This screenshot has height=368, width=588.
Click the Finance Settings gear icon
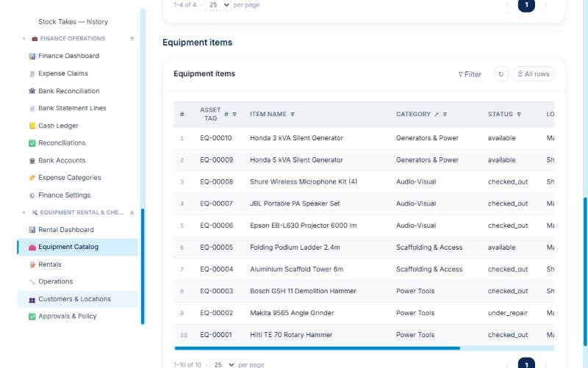(x=32, y=195)
